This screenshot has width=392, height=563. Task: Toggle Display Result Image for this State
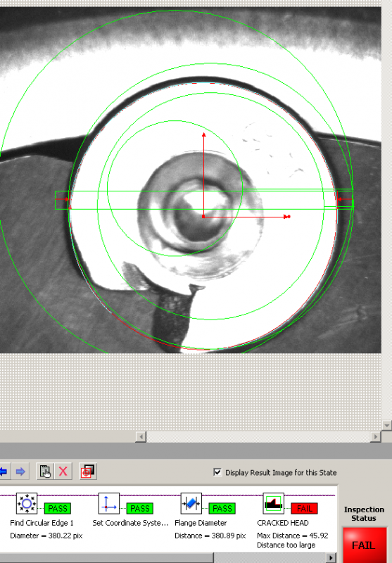click(217, 472)
